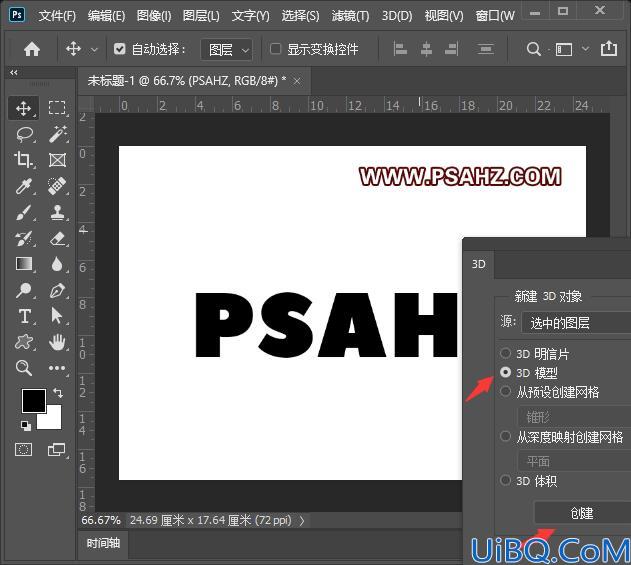Reset default foreground and background colors

(x=25, y=425)
